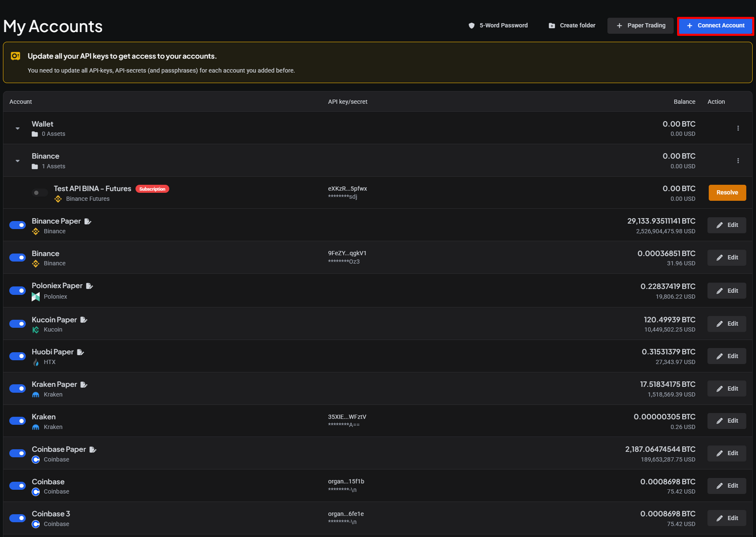Edit the Binance Paper account
The width and height of the screenshot is (756, 537).
[727, 225]
